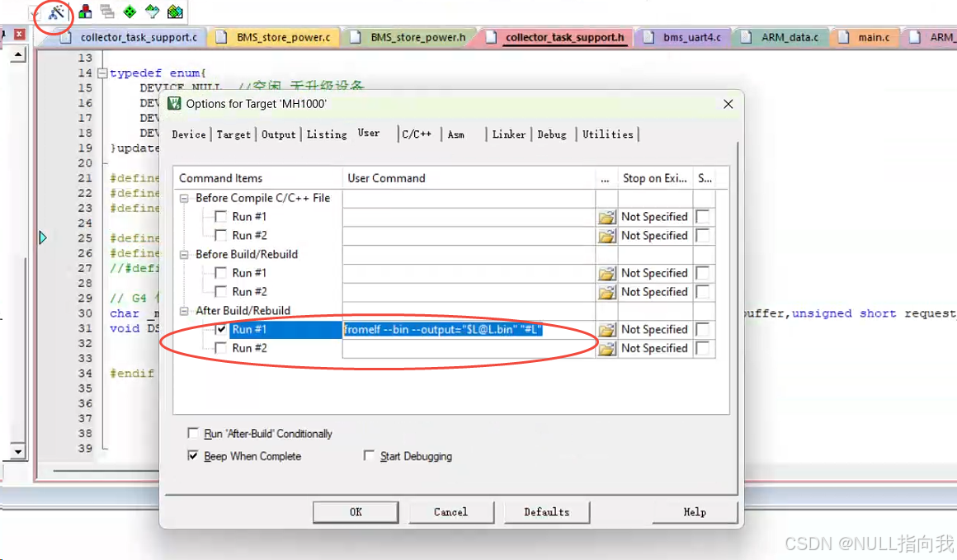This screenshot has width=957, height=560.
Task: Click the File Extensions and Environment icon
Action: pos(86,12)
